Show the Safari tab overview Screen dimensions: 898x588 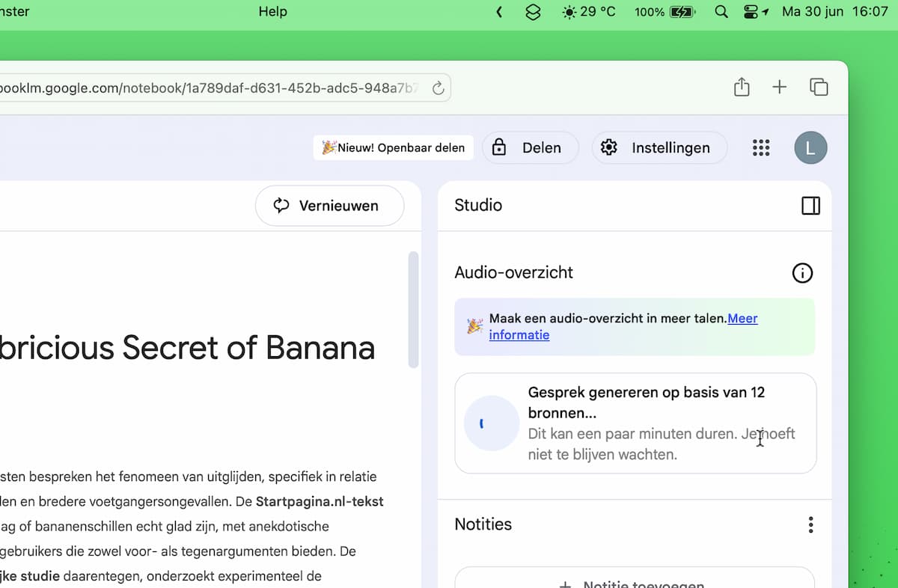[x=819, y=88]
